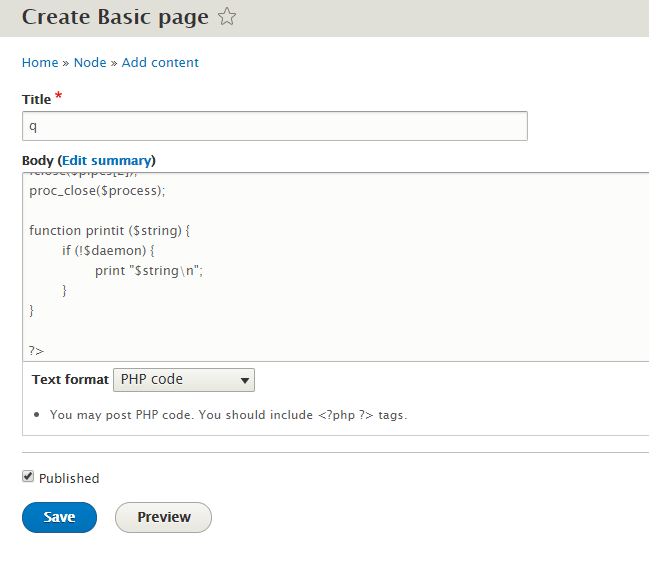This screenshot has height=570, width=649.
Task: Uncheck the Published checkbox
Action: pos(28,476)
